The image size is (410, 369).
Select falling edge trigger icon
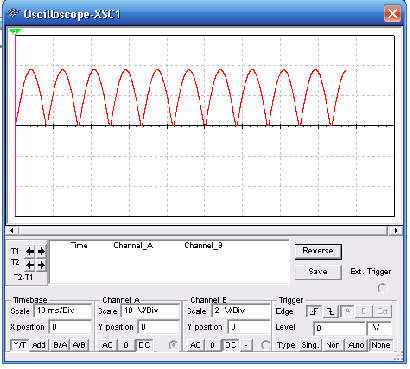click(330, 311)
